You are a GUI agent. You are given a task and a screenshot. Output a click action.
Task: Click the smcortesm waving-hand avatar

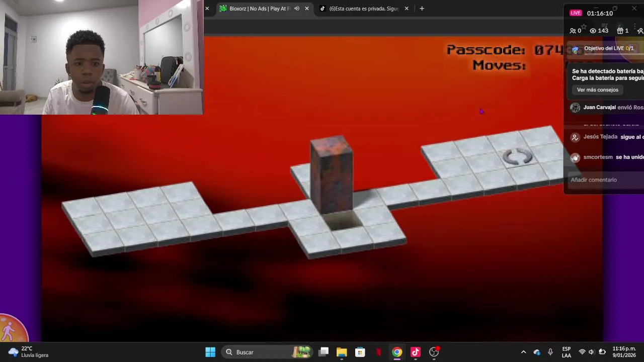575,157
